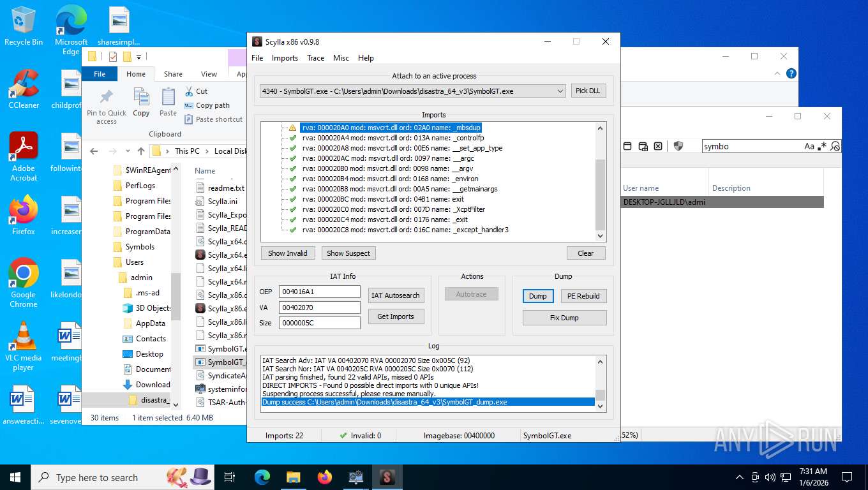Open the Explorer help question-mark icon
Image resolution: width=868 pixels, height=490 pixels.
tap(791, 73)
